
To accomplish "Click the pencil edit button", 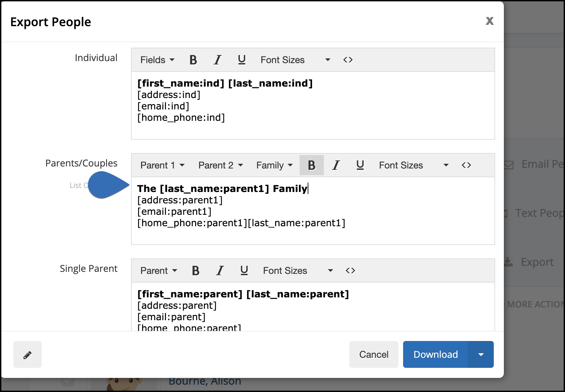I will [x=28, y=354].
